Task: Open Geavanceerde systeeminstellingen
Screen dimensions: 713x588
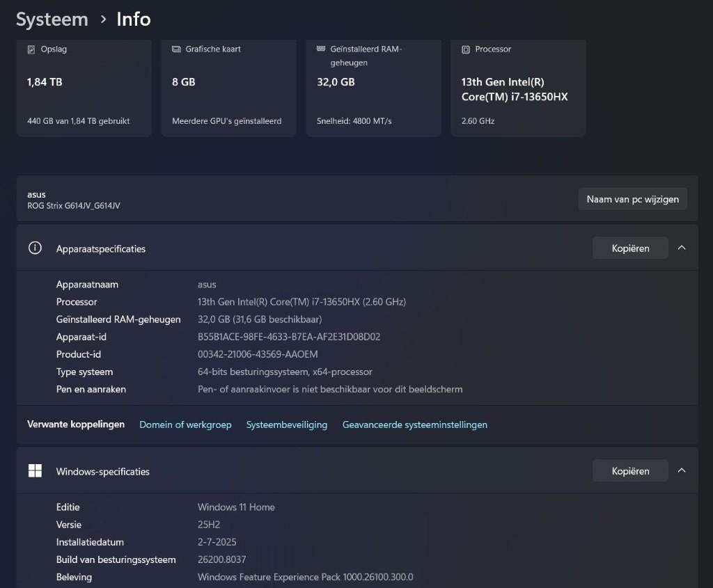Action: [x=415, y=424]
